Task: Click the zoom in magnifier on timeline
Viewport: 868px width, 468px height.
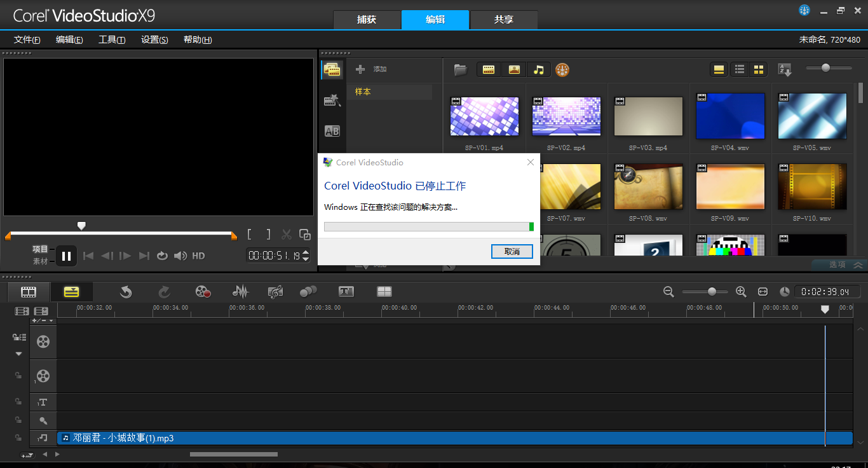Action: coord(741,291)
